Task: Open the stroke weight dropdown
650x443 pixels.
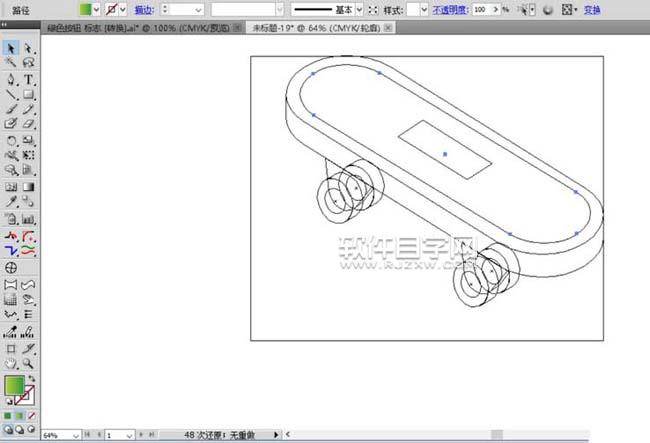Action: click(x=199, y=10)
